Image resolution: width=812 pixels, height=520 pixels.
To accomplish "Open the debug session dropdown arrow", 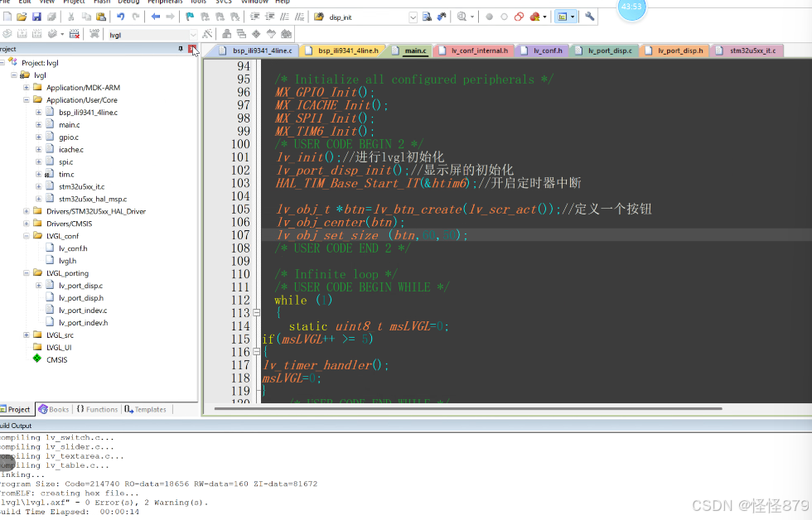I will [472, 17].
